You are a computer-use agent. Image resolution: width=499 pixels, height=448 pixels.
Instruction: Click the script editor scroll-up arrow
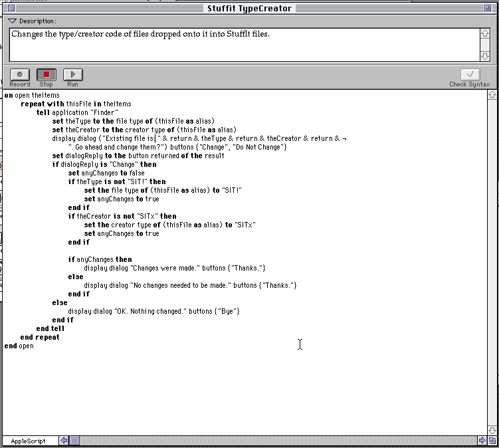492,94
